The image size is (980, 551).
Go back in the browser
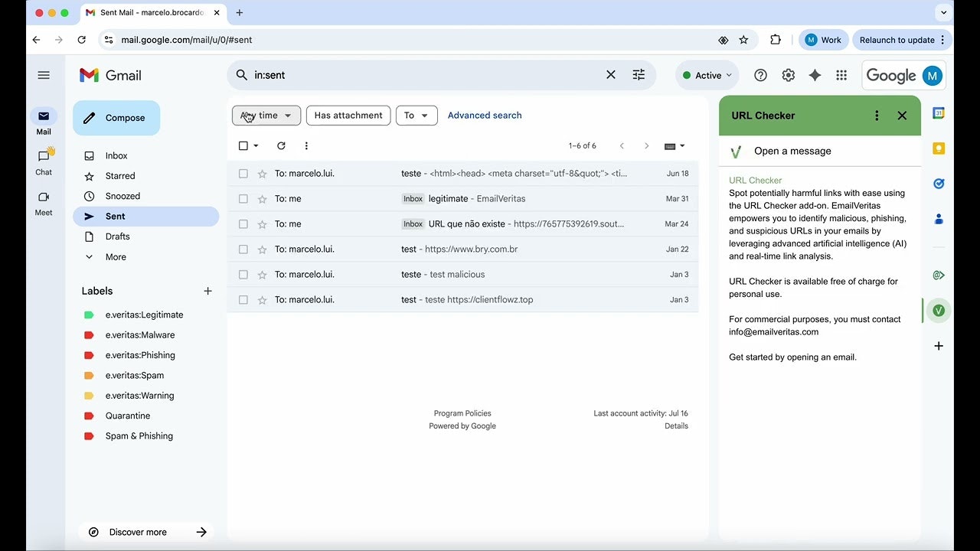pyautogui.click(x=36, y=40)
